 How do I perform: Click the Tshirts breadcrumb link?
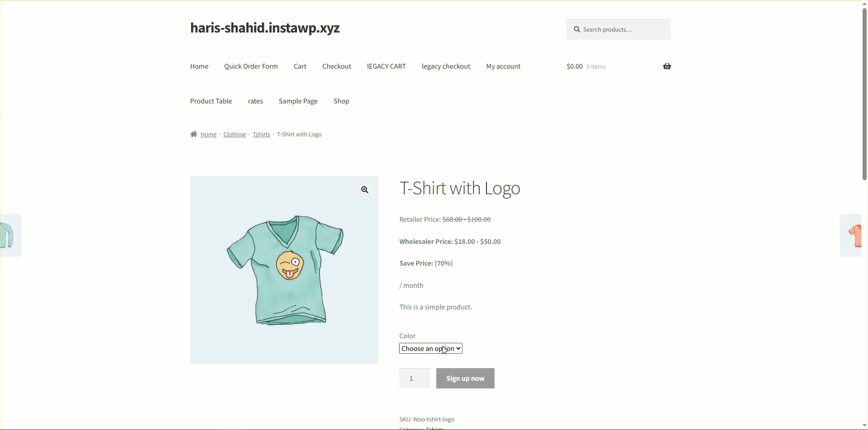point(261,134)
